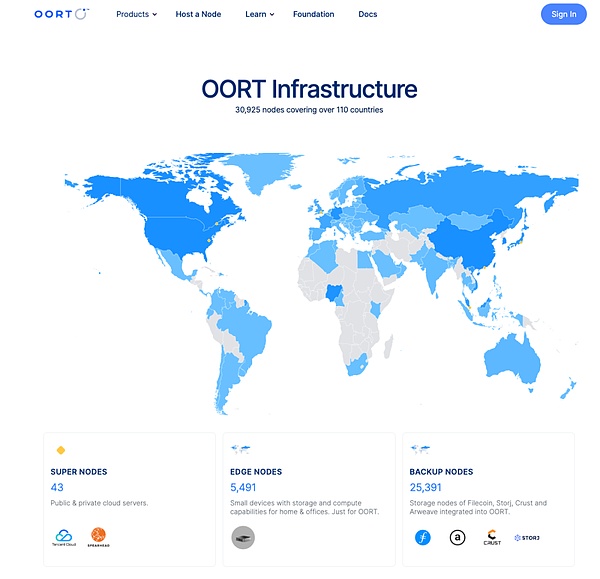The height and width of the screenshot is (579, 600).
Task: Click the Super Nodes card heading
Action: pyautogui.click(x=79, y=472)
